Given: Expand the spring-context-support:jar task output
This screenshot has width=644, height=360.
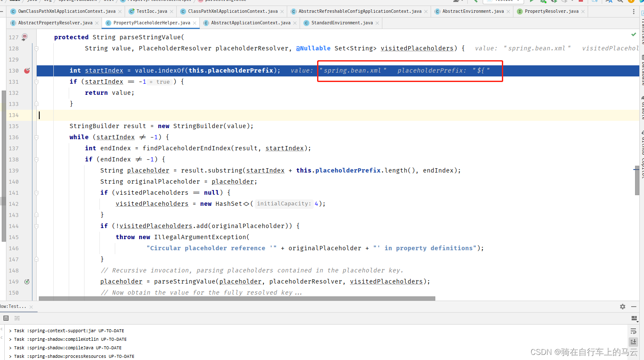Looking at the screenshot, I should point(10,331).
